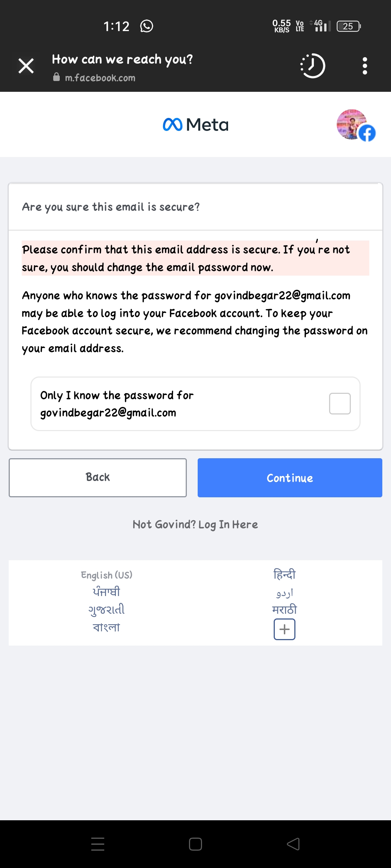Close the in-app browser tab
The image size is (391, 868).
pos(26,66)
